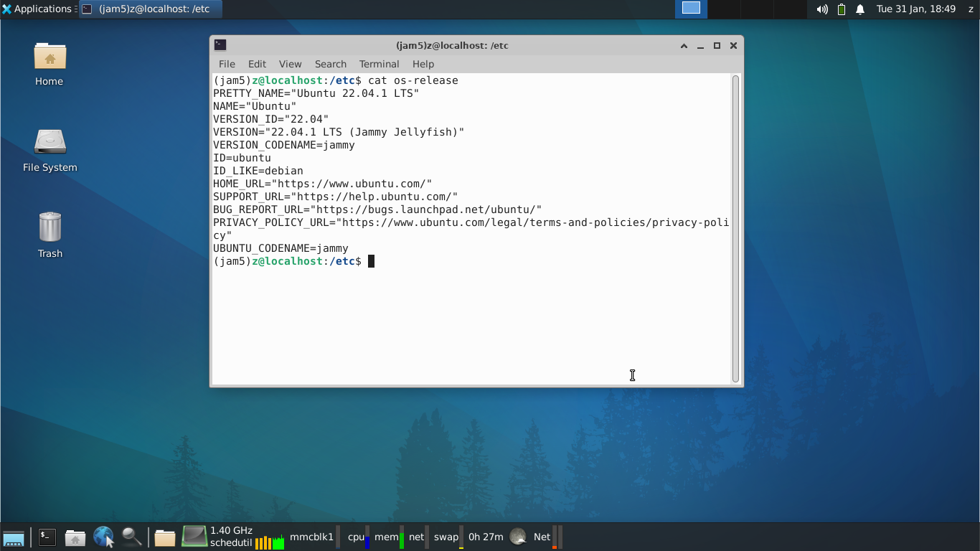Click the HOME_URL line in terminal
The height and width of the screenshot is (551, 980).
point(323,184)
